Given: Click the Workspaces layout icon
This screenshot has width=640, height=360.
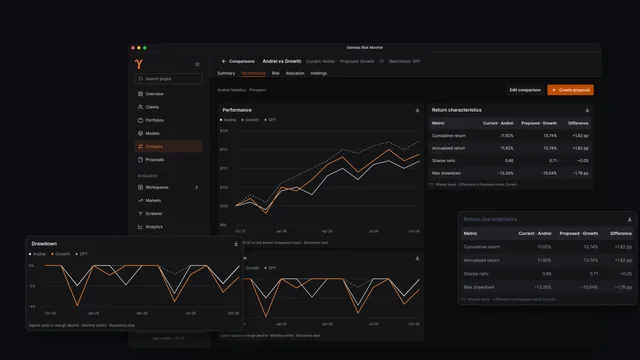Looking at the screenshot, I should [140, 187].
